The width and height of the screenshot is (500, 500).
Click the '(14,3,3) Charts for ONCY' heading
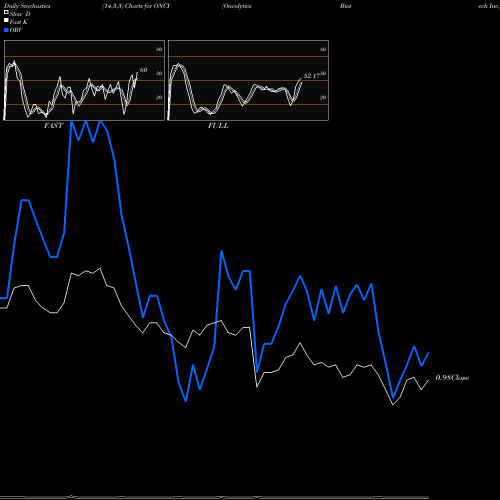(136, 6)
